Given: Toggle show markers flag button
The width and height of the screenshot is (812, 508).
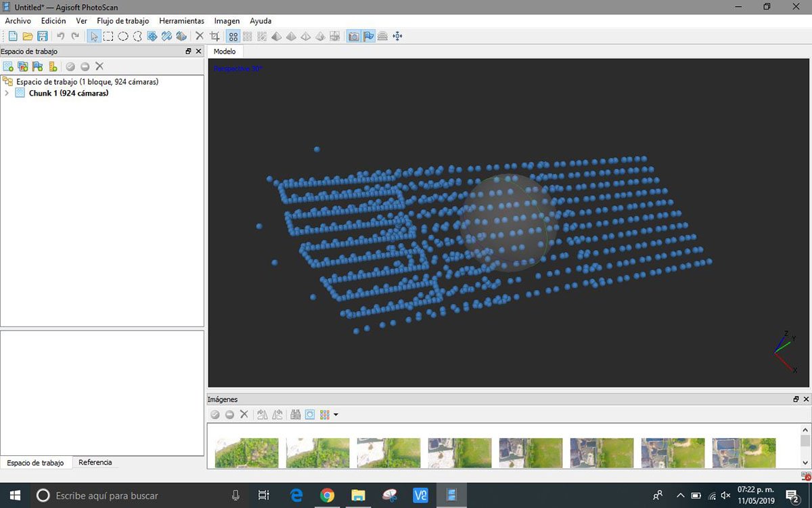Looking at the screenshot, I should [x=368, y=36].
